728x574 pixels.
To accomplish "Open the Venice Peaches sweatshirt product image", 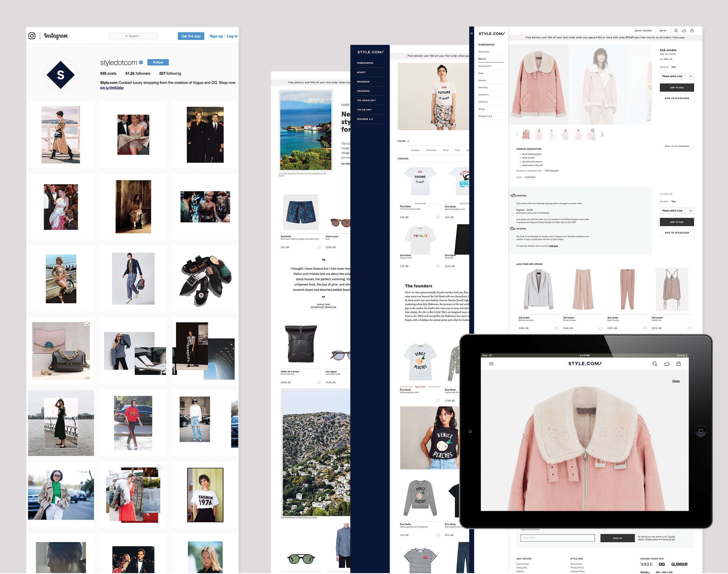I will [x=420, y=498].
